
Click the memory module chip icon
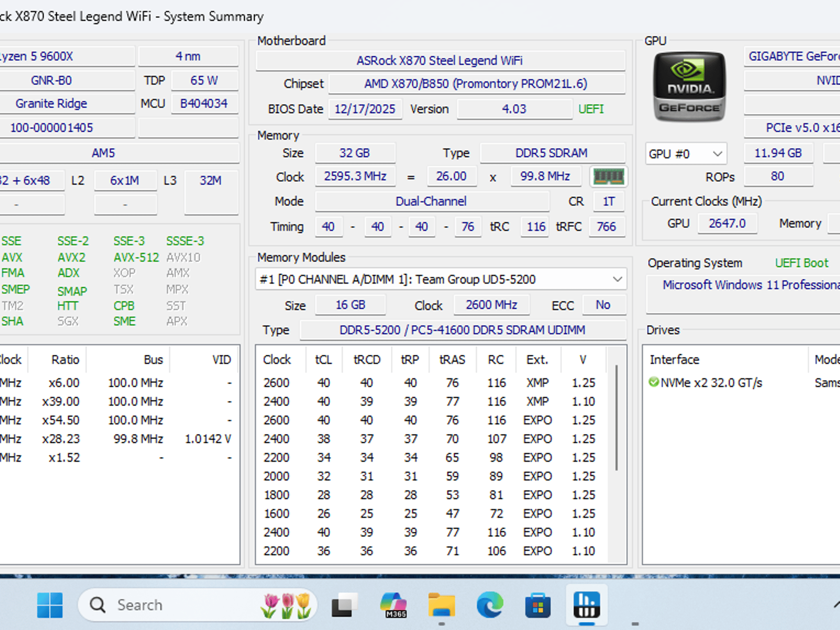(609, 177)
